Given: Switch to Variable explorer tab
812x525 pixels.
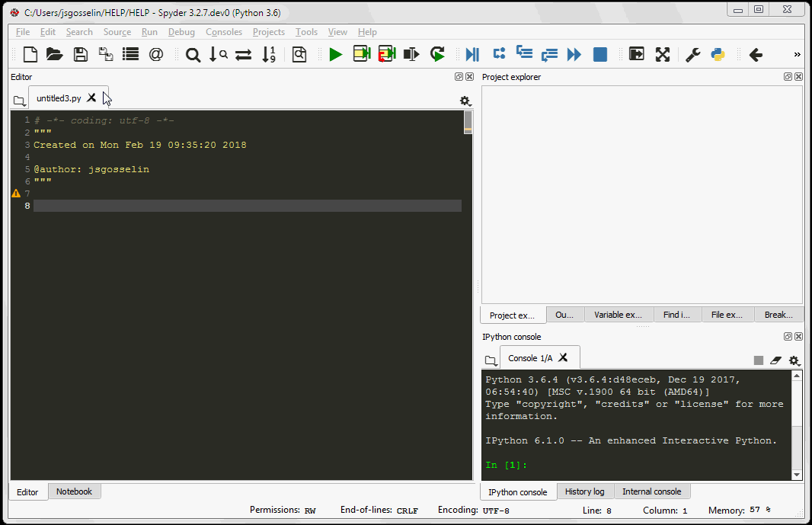Looking at the screenshot, I should tap(618, 315).
